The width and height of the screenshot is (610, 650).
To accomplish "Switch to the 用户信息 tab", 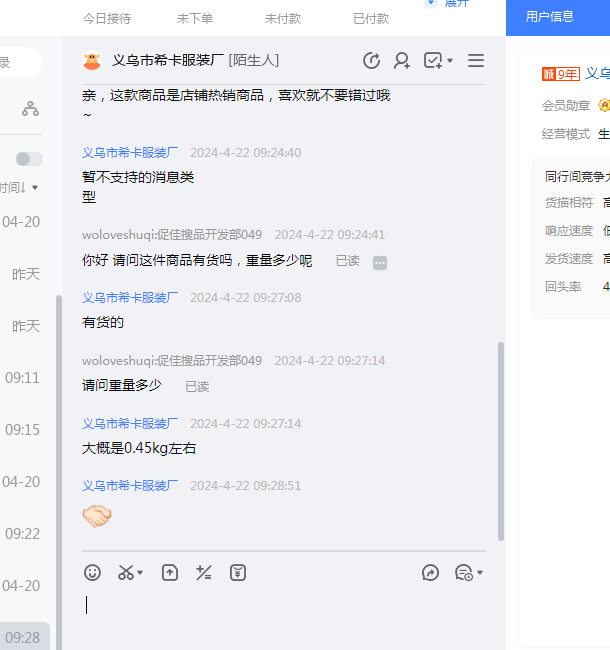I will click(550, 17).
